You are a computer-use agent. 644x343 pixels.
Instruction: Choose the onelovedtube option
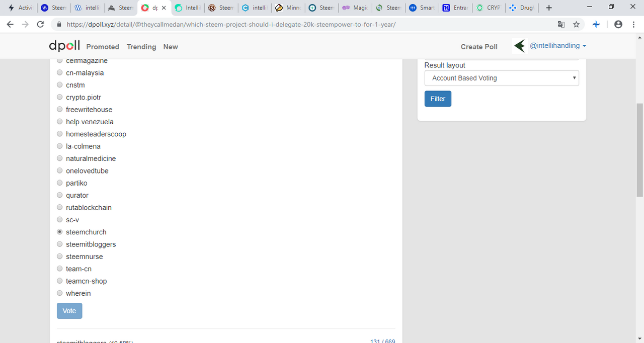[60, 170]
